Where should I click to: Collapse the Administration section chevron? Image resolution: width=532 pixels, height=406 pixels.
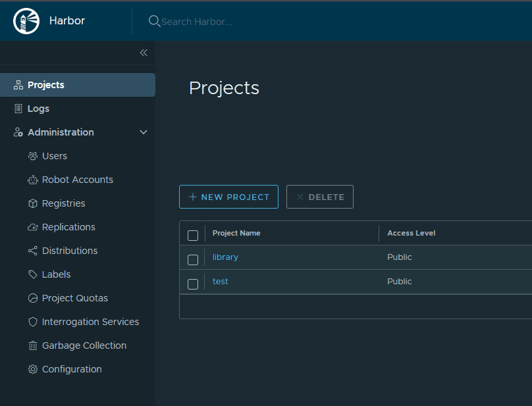pyautogui.click(x=144, y=132)
